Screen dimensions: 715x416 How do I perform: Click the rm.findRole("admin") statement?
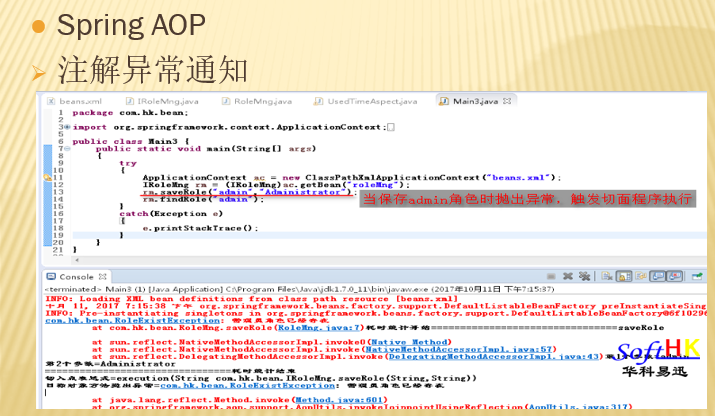[x=203, y=199]
